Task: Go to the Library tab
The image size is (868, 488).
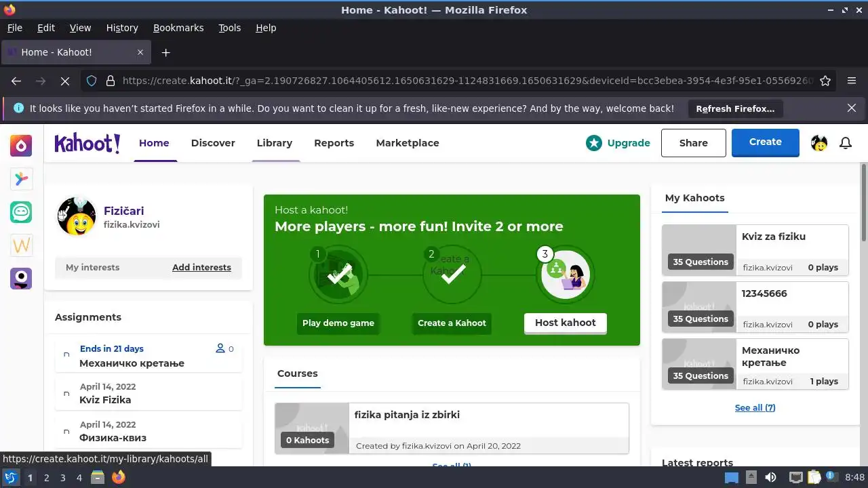Action: pos(275,143)
